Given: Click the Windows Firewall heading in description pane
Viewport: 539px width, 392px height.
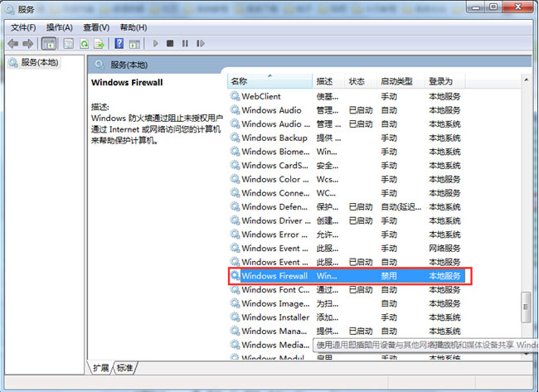Looking at the screenshot, I should pyautogui.click(x=127, y=82).
